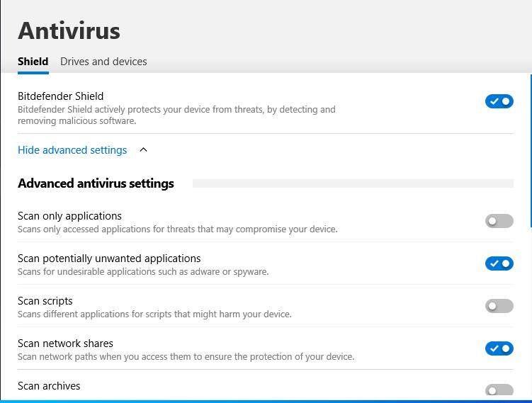The height and width of the screenshot is (403, 532).
Task: Click the Advanced antivirus settings heading
Action: tap(96, 183)
